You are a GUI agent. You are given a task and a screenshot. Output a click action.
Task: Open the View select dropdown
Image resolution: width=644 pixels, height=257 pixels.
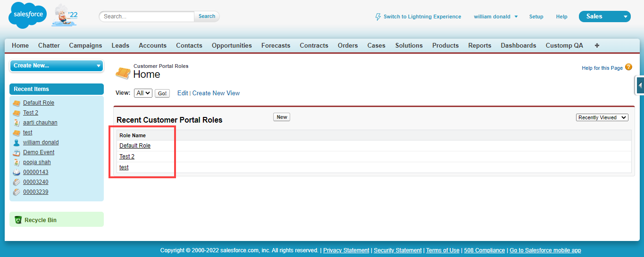pos(143,93)
